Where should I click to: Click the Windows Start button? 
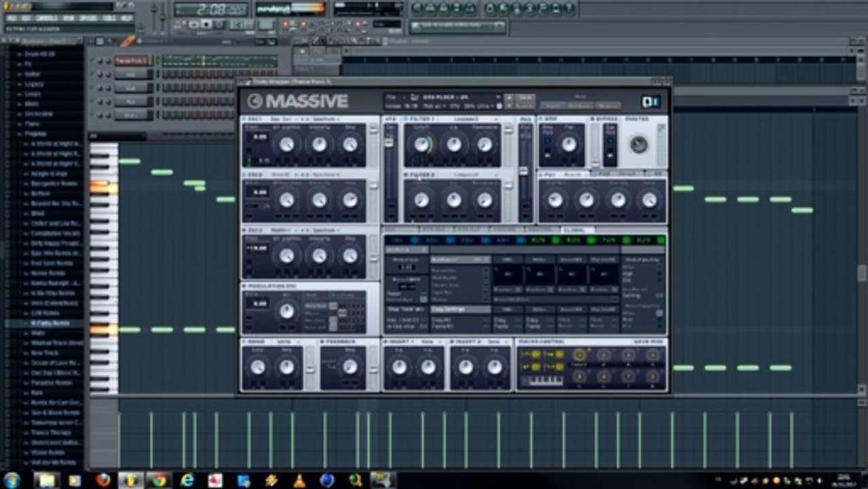[12, 480]
